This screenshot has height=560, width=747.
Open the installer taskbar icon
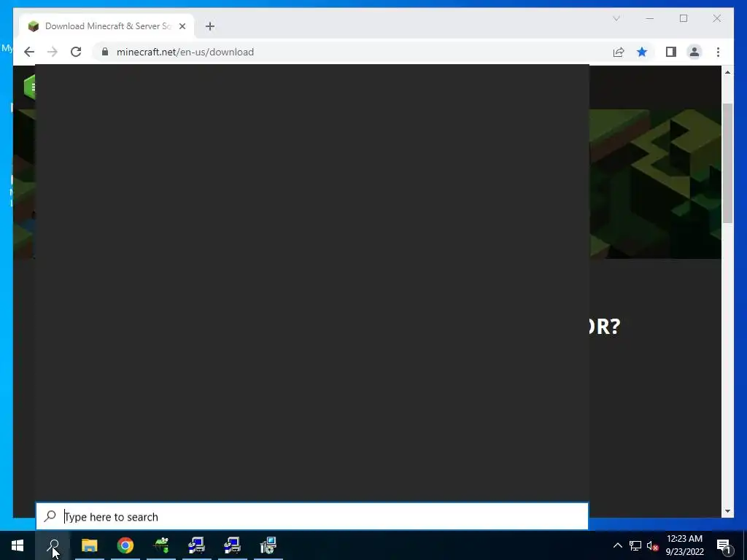point(268,545)
